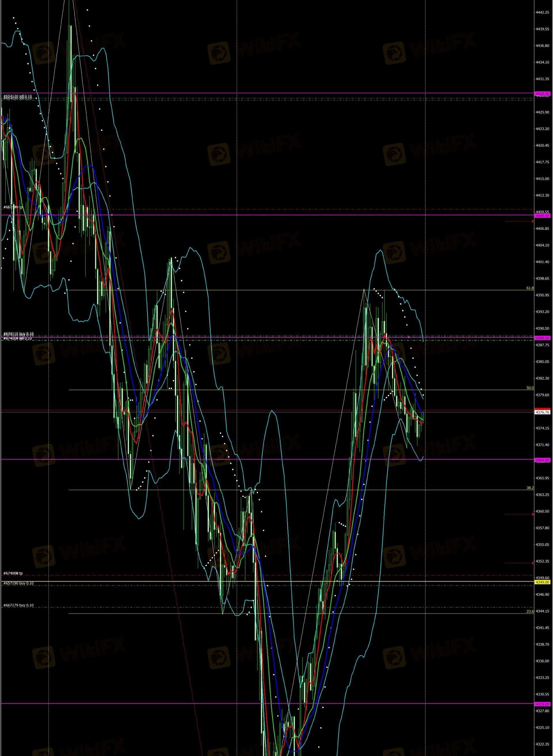Click 4425.90 on the price scale
Image resolution: width=553 pixels, height=756 pixels.
coord(542,112)
